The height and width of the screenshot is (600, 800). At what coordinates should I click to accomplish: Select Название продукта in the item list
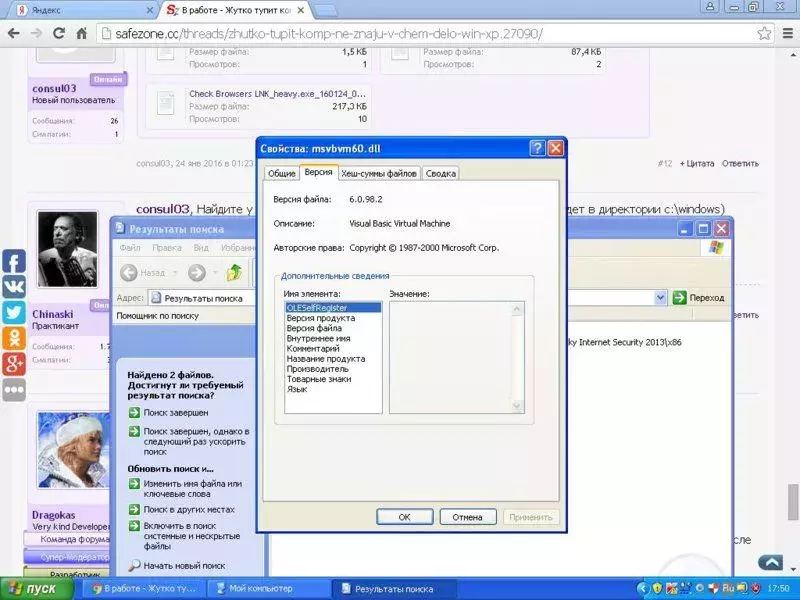(x=333, y=359)
